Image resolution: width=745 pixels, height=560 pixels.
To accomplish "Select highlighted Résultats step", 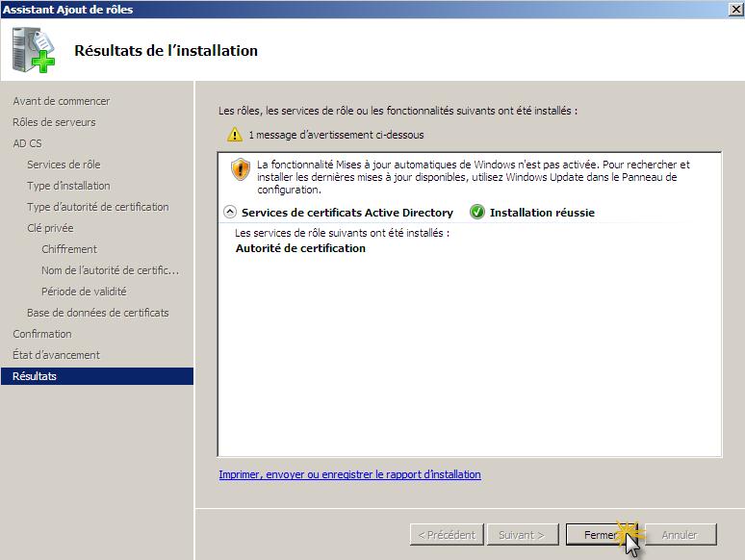I will [x=97, y=375].
